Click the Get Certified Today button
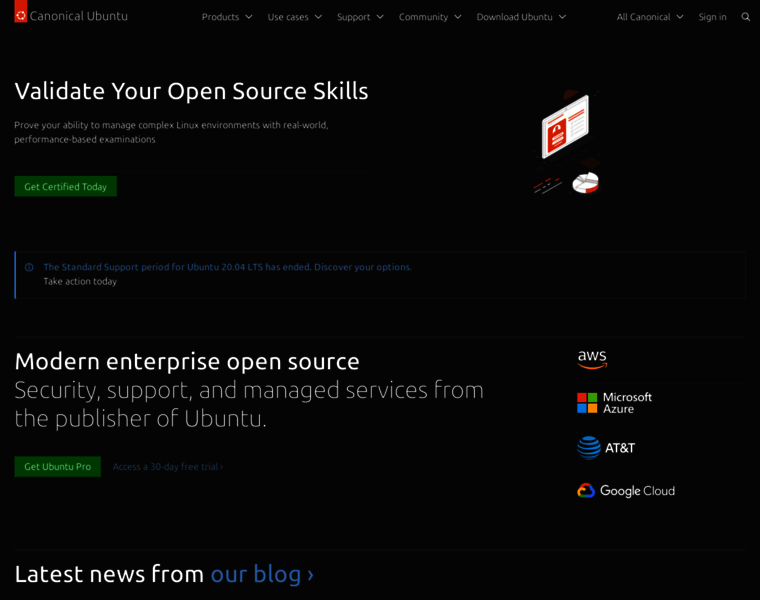 tap(65, 187)
